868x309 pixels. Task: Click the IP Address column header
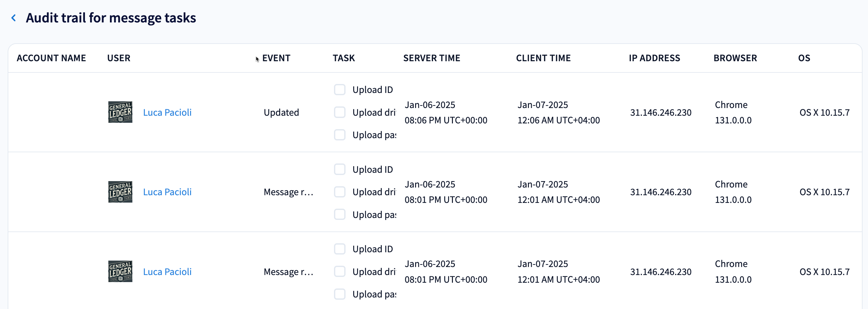(x=654, y=58)
